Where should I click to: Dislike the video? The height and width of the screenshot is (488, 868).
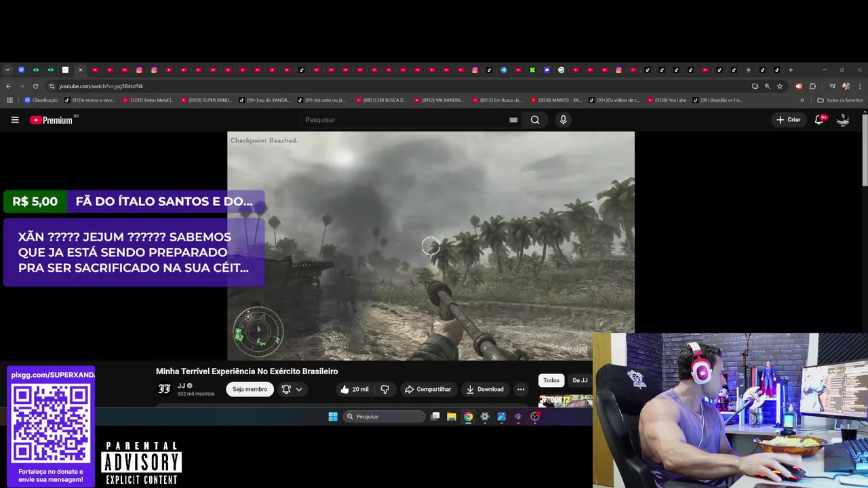384,389
